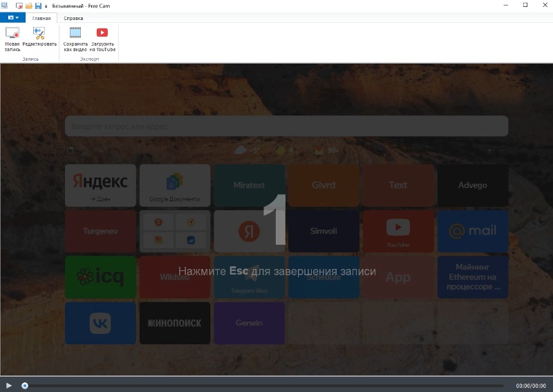Open the Simvoli dark tile
Screen dimensions: 553x392
(x=324, y=231)
